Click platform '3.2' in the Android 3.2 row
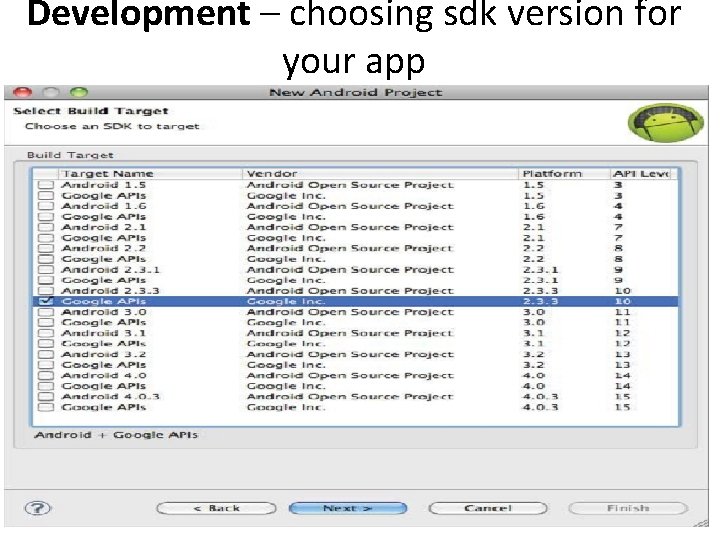The image size is (720, 540). coord(534,354)
